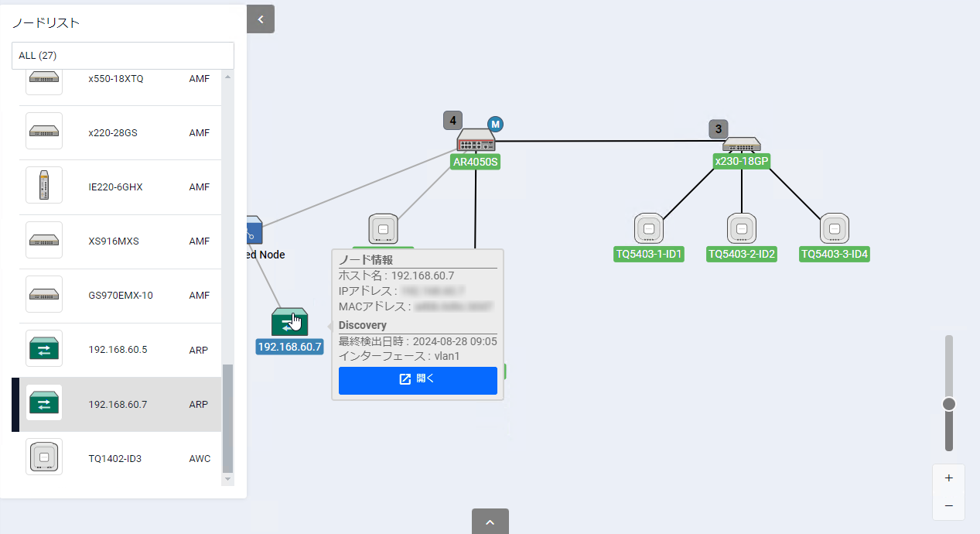Select the TQ5403-2-ID2 access point icon
Viewport: 980px width, 534px height.
pyautogui.click(x=741, y=229)
